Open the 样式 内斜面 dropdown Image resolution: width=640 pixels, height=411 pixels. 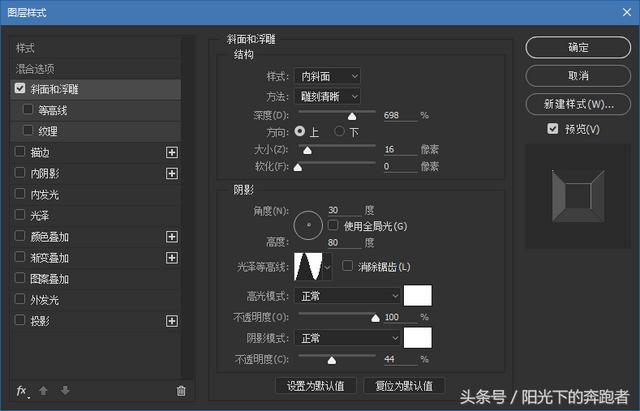(327, 76)
